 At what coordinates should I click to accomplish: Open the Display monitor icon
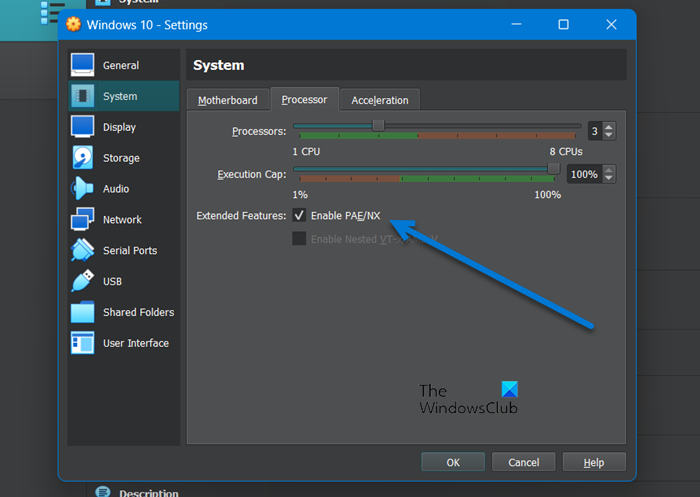[83, 126]
